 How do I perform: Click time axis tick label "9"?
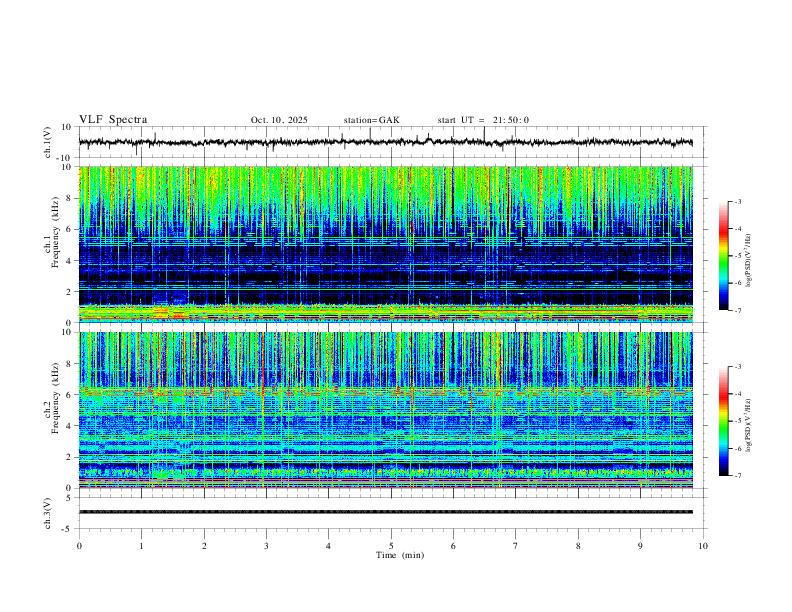(640, 546)
